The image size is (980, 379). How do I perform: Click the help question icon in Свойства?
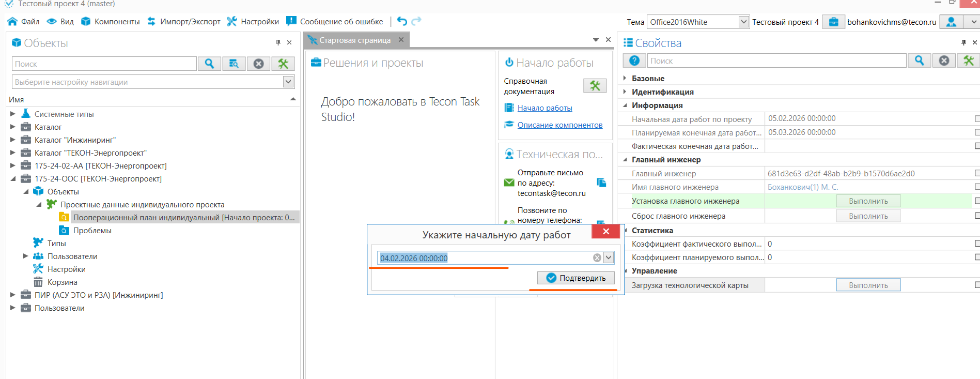point(634,60)
